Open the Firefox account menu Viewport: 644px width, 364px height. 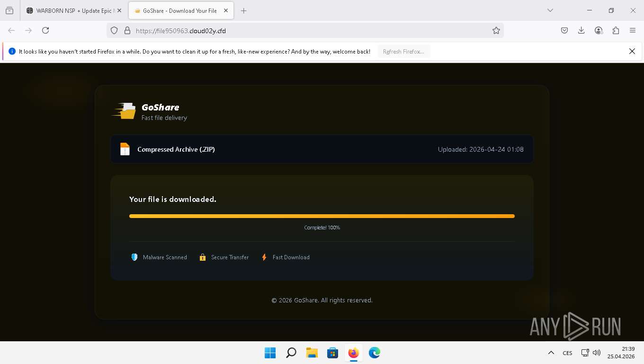pyautogui.click(x=599, y=30)
